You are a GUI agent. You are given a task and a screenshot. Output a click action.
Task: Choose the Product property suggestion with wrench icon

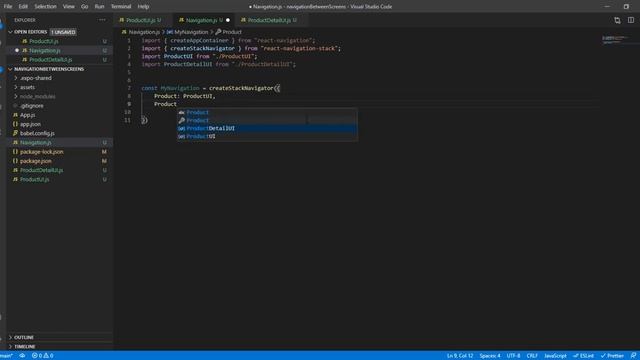267,120
